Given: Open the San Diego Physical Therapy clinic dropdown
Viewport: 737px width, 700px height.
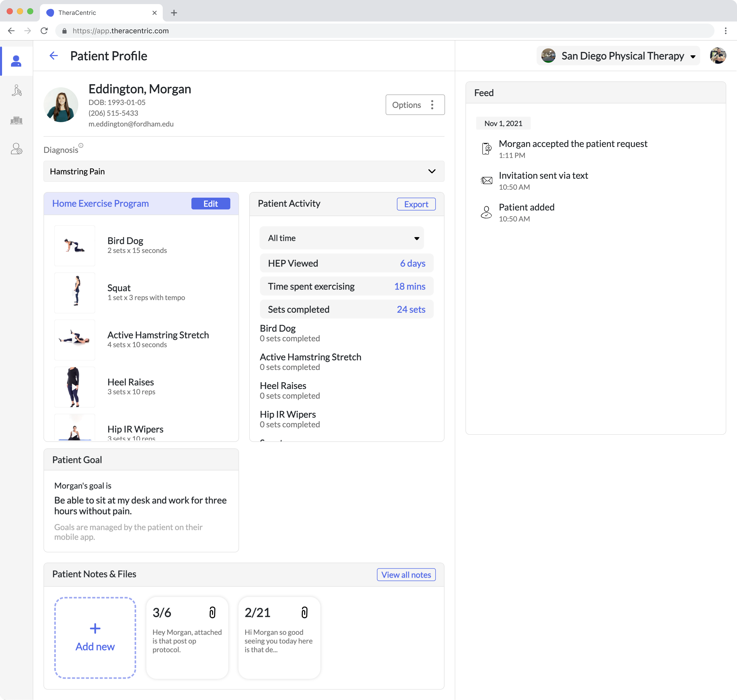Looking at the screenshot, I should [x=618, y=56].
